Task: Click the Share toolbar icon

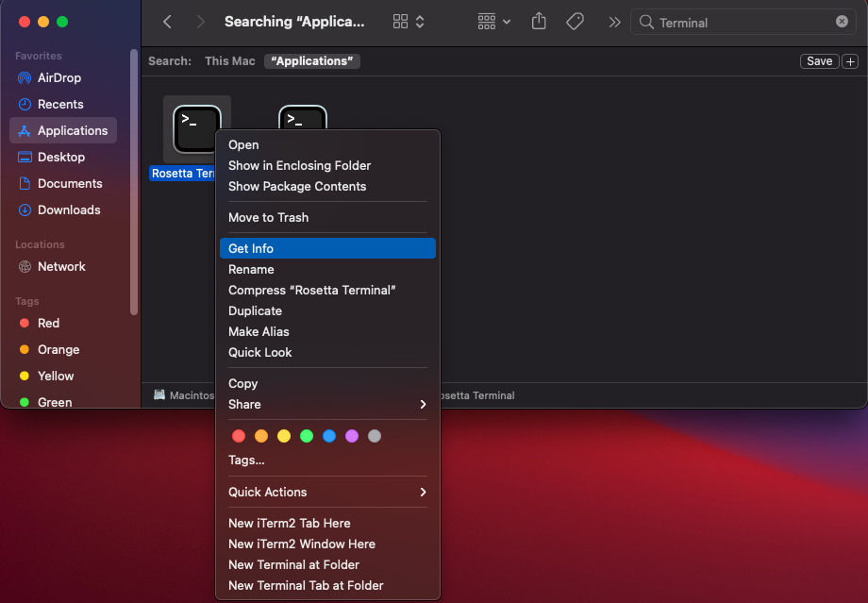Action: pyautogui.click(x=539, y=22)
